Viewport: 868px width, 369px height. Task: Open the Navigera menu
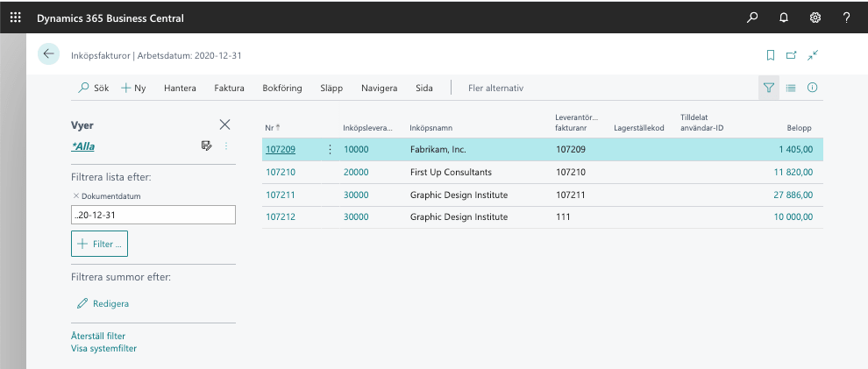(379, 88)
